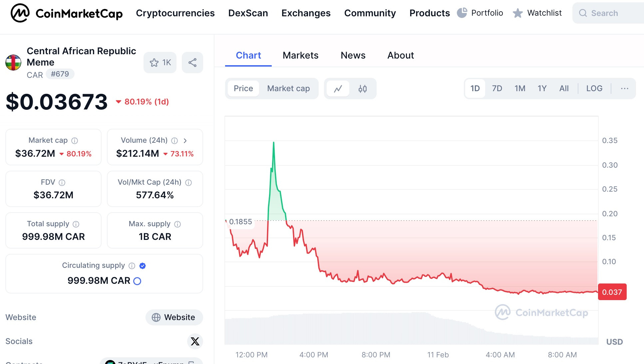This screenshot has width=644, height=364.
Task: Click the USD currency label on chart
Action: tap(614, 342)
